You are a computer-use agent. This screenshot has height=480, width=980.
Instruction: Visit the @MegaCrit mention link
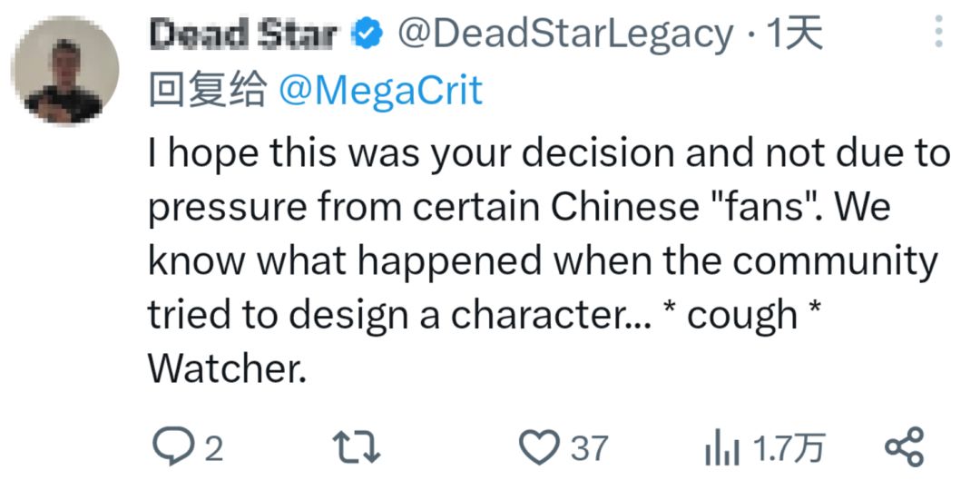coord(380,90)
